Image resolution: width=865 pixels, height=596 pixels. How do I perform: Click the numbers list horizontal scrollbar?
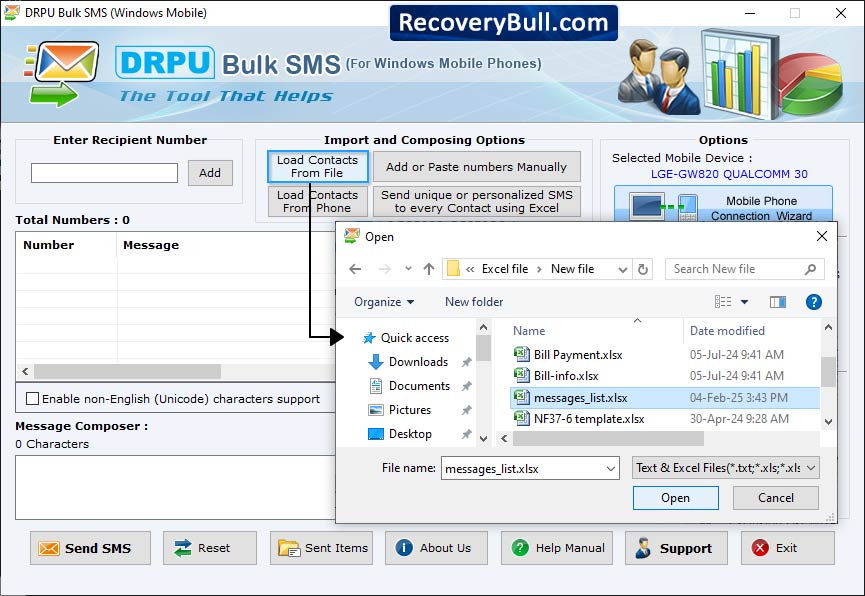click(127, 371)
